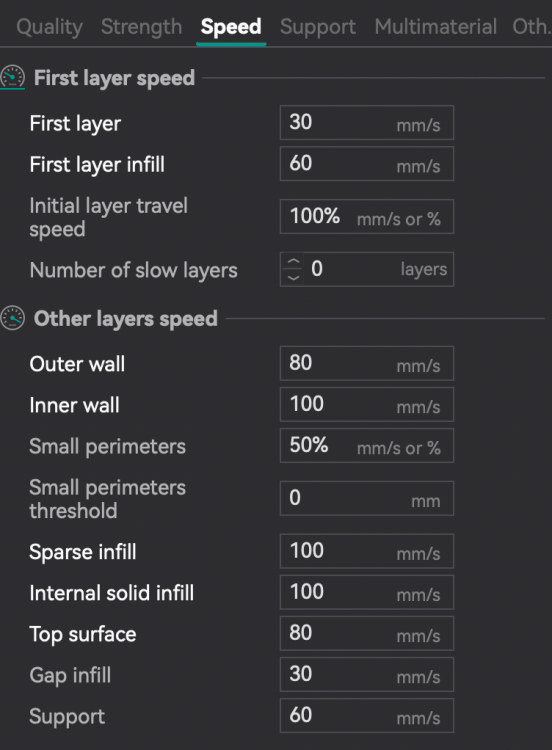Switch to the Quality tab
This screenshot has height=750, width=552.
pos(50,27)
